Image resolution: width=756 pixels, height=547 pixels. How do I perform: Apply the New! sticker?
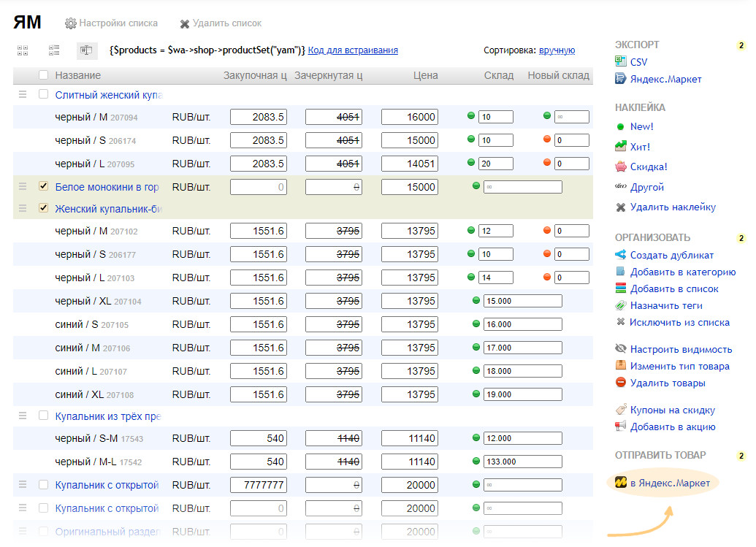(641, 126)
